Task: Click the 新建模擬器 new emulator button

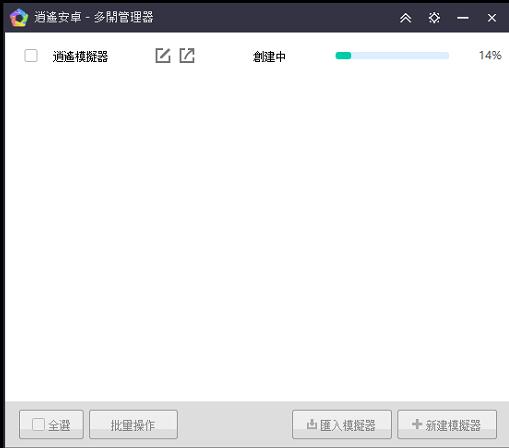Action: coord(447,424)
